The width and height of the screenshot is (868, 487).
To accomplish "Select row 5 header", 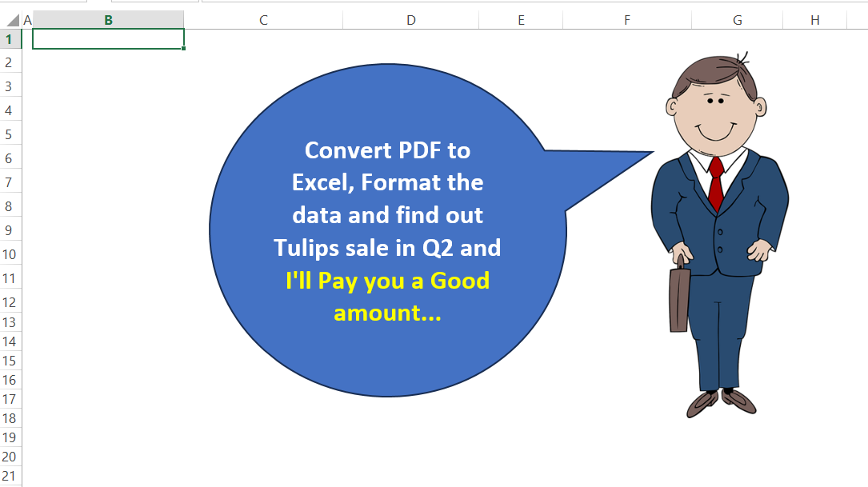I will pos(10,134).
